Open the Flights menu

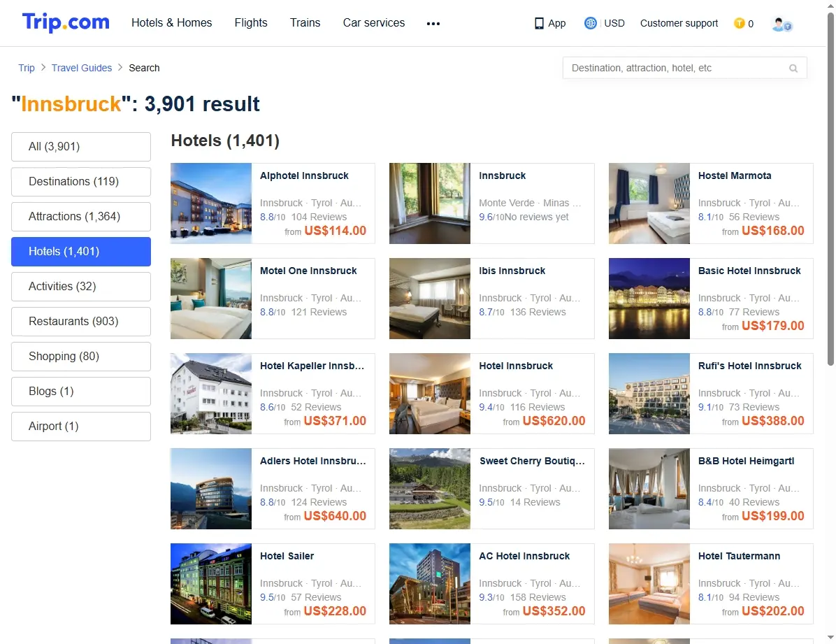[251, 23]
